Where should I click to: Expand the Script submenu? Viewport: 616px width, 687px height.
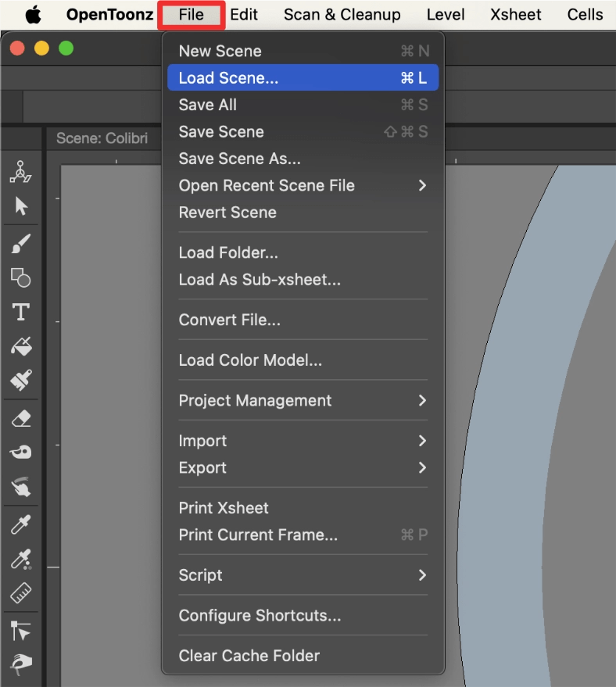click(x=303, y=574)
